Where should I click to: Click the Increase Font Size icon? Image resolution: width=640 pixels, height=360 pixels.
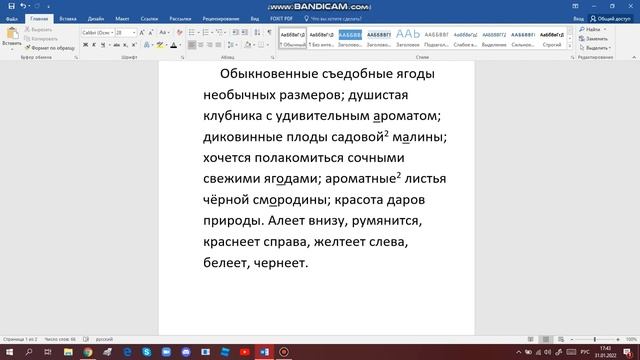pyautogui.click(x=142, y=33)
